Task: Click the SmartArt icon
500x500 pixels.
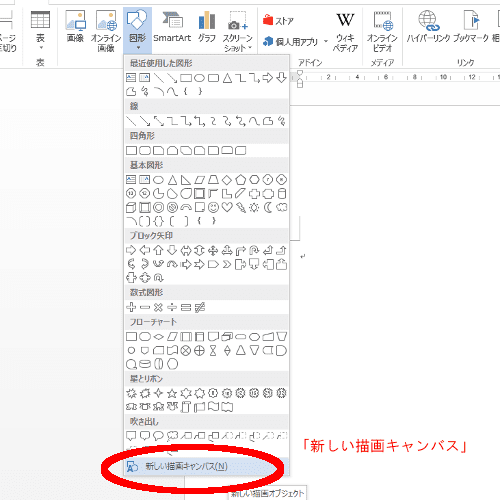Action: (172, 27)
